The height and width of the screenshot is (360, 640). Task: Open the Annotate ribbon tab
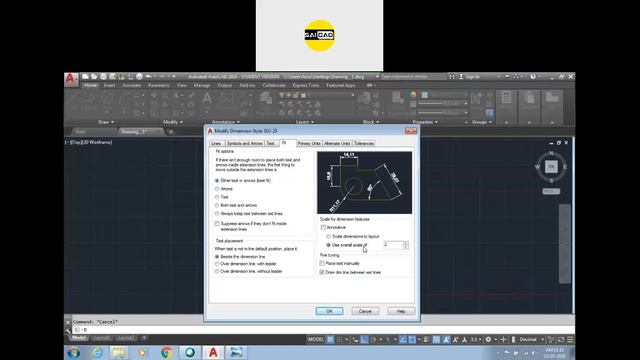pyautogui.click(x=132, y=85)
